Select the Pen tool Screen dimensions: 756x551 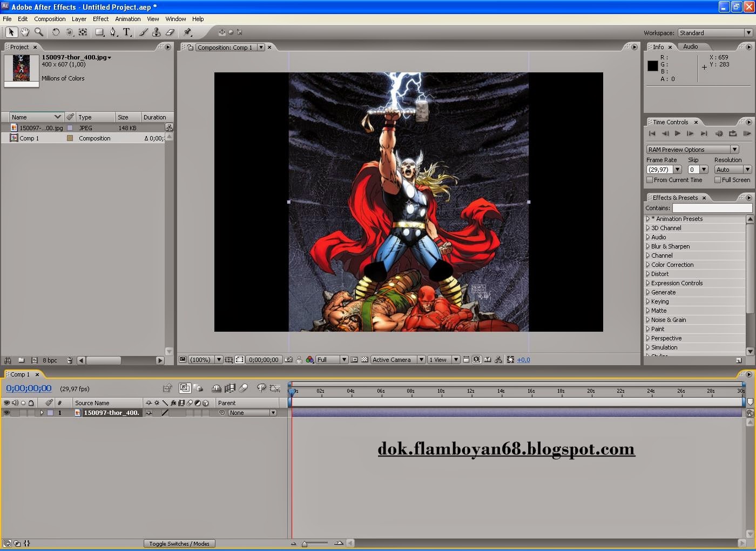click(113, 32)
